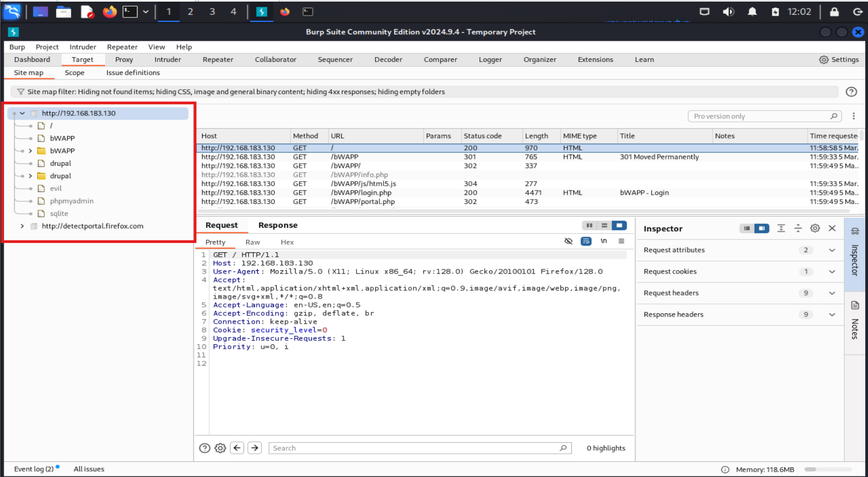This screenshot has width=868, height=477.
Task: Close the Inspector panel
Action: [x=832, y=228]
